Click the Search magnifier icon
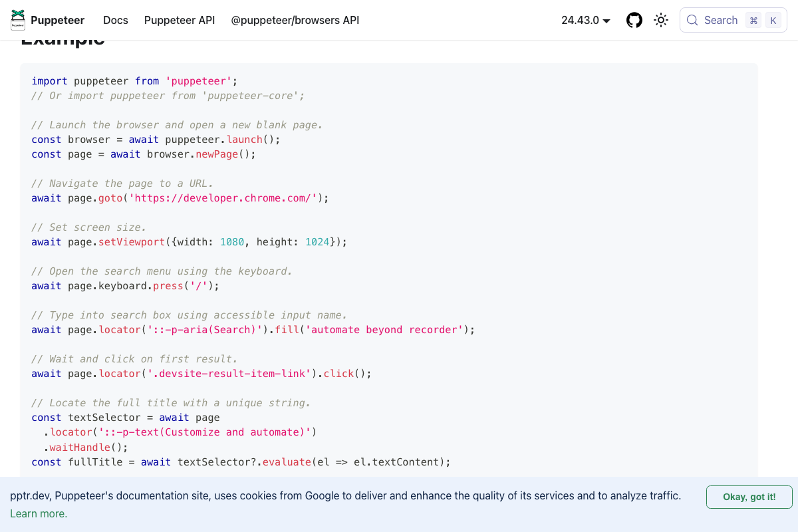 click(692, 20)
